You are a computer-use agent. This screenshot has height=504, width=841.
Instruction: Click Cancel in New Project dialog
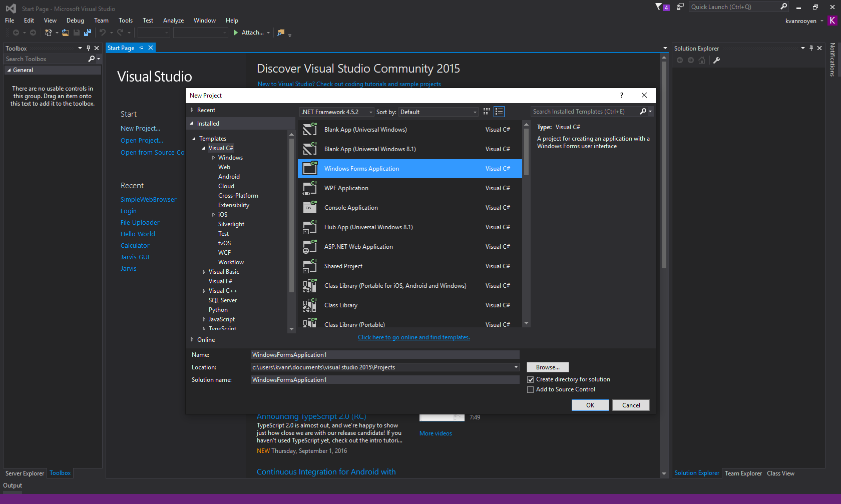coord(631,405)
